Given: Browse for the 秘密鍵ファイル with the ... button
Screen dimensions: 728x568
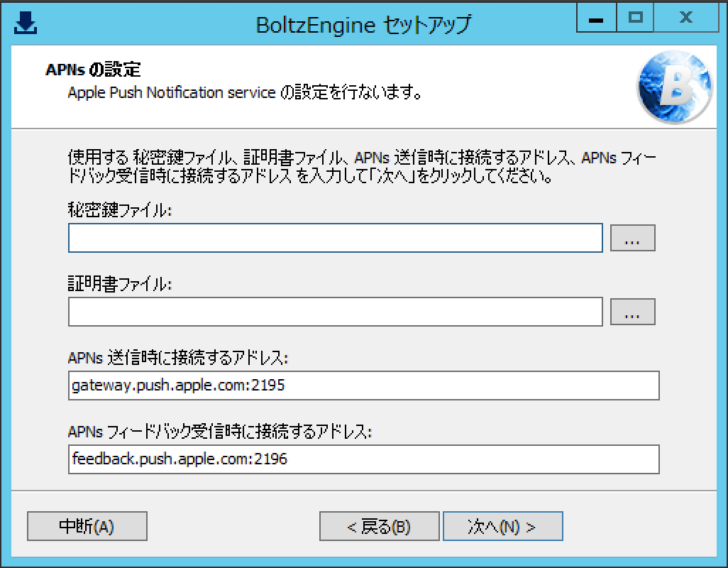Looking at the screenshot, I should (x=632, y=238).
